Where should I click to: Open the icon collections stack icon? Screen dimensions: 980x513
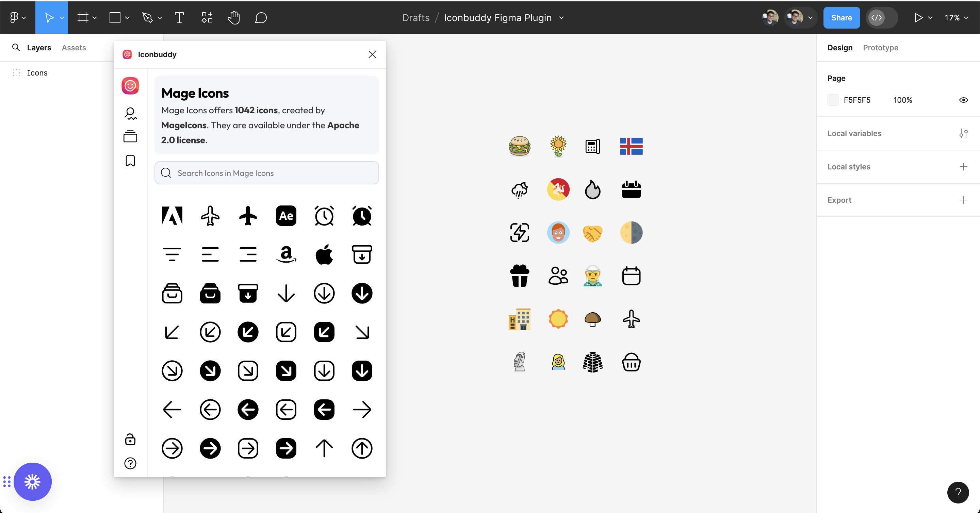[x=130, y=136]
